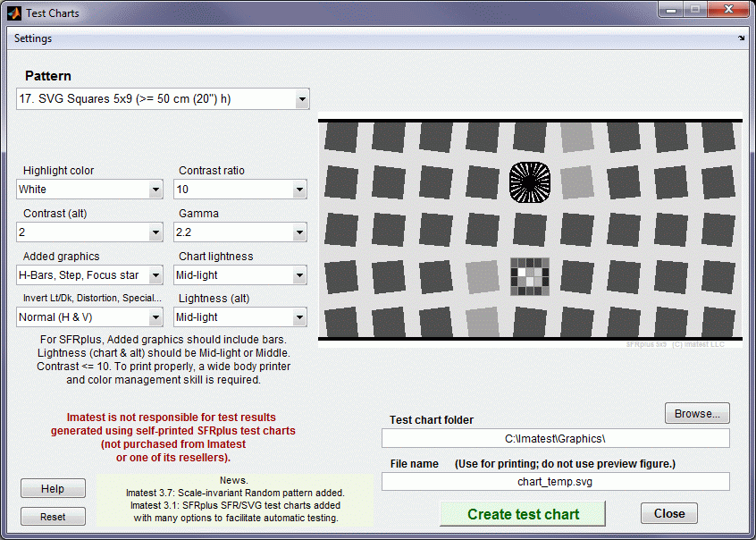Screen dimensions: 756x540
Task: Click the test chart folder path field
Action: [555, 437]
